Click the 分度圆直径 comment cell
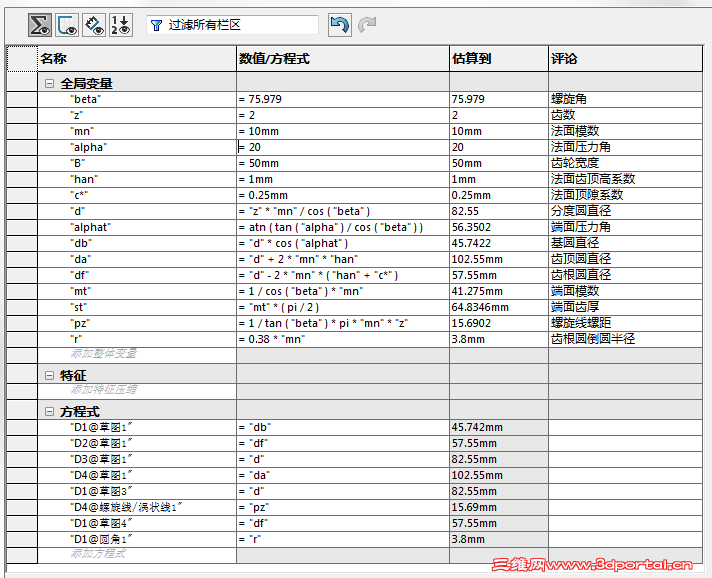This screenshot has height=578, width=712. pyautogui.click(x=625, y=212)
